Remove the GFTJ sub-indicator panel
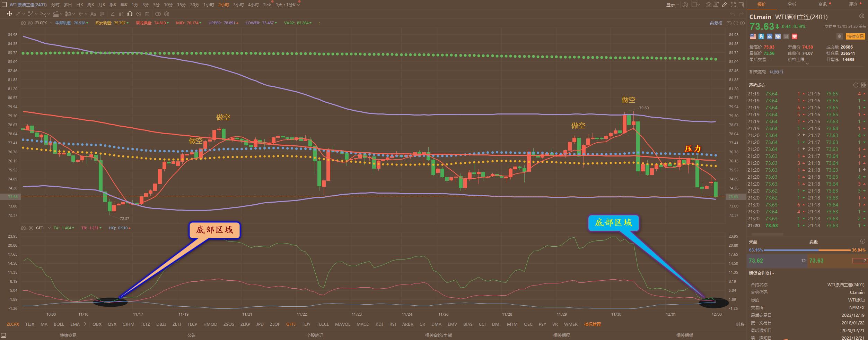868x340 pixels. pos(31,228)
